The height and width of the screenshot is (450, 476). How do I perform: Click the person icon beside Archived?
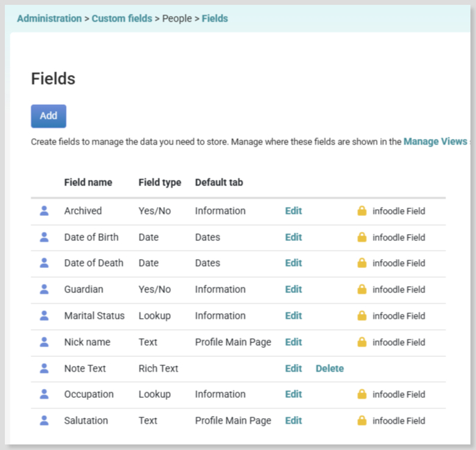[44, 210]
